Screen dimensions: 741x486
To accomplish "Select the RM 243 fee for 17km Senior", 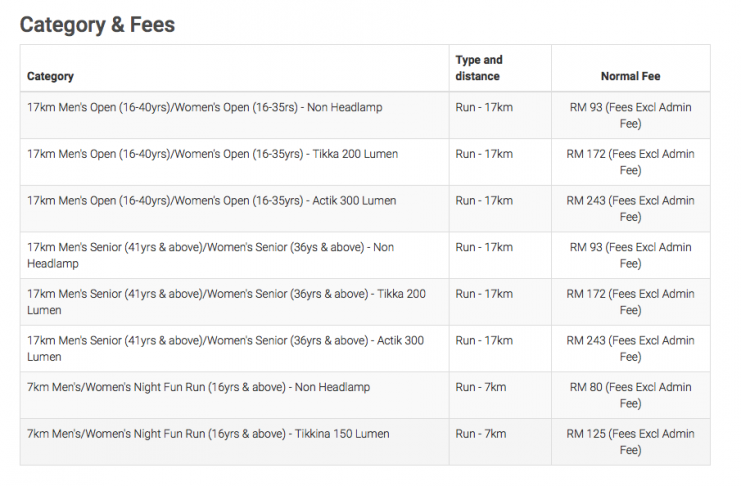I will click(x=630, y=348).
